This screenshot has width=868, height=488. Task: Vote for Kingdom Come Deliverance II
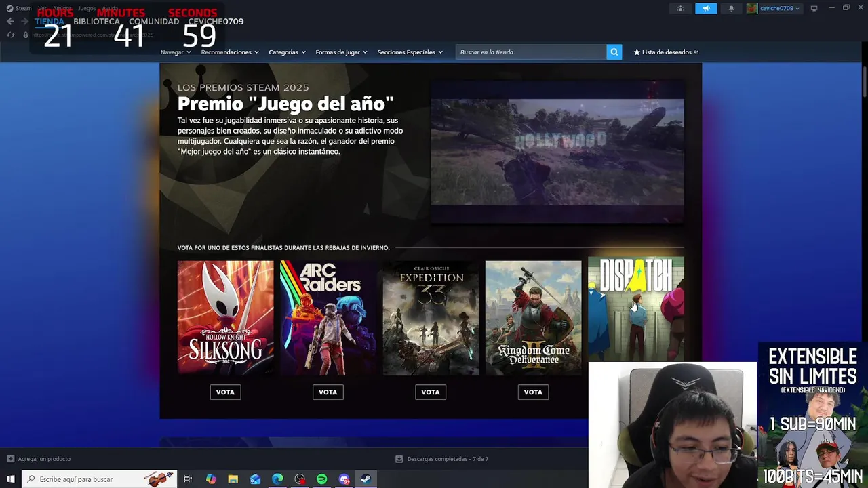coord(533,392)
